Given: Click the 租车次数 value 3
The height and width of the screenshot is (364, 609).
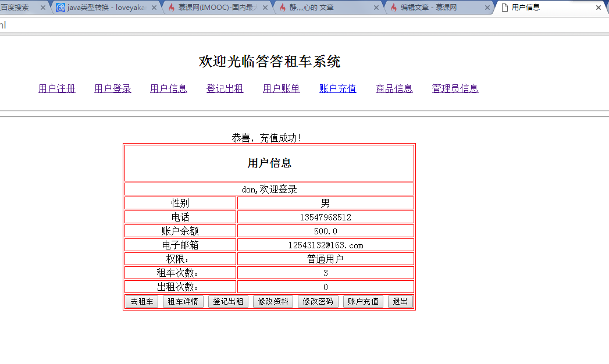Looking at the screenshot, I should (x=326, y=273).
